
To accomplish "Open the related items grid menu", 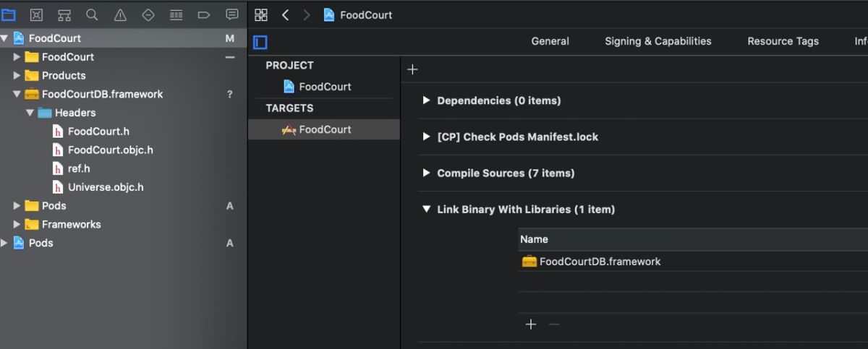I will click(261, 14).
